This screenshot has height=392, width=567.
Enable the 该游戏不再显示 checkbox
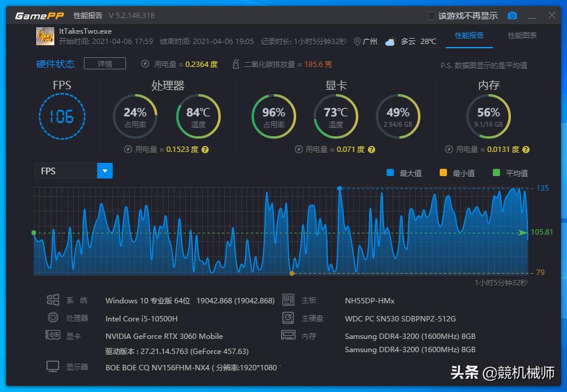pyautogui.click(x=431, y=16)
